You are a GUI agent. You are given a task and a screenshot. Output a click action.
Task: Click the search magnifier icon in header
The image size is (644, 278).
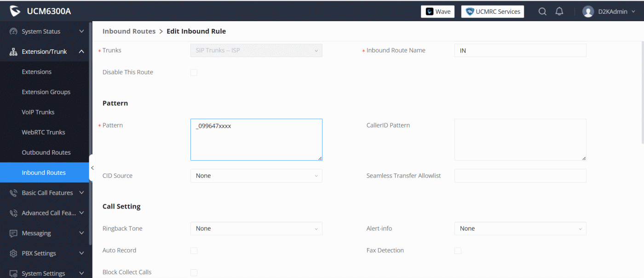(x=542, y=12)
